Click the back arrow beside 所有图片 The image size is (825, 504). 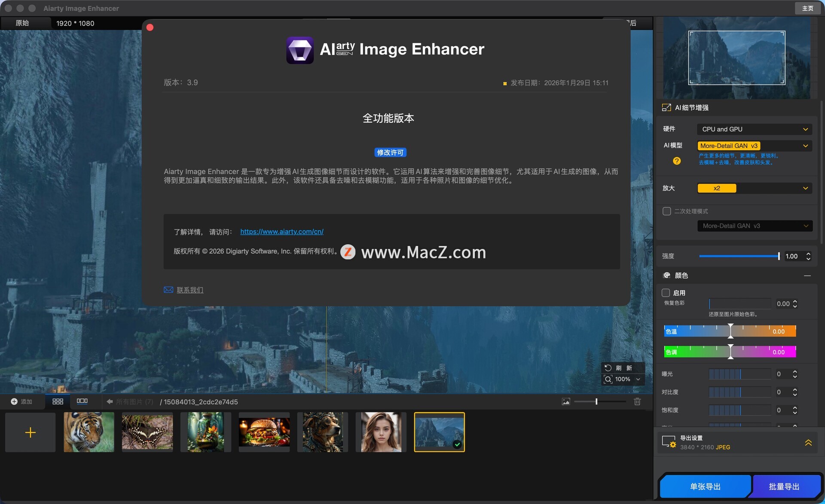[x=110, y=401]
